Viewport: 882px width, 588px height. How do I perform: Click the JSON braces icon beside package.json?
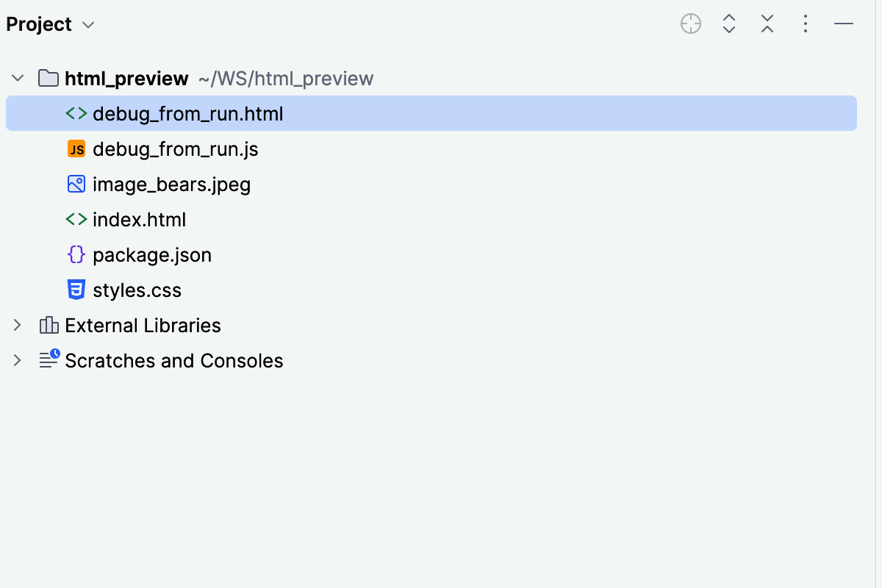(x=76, y=254)
